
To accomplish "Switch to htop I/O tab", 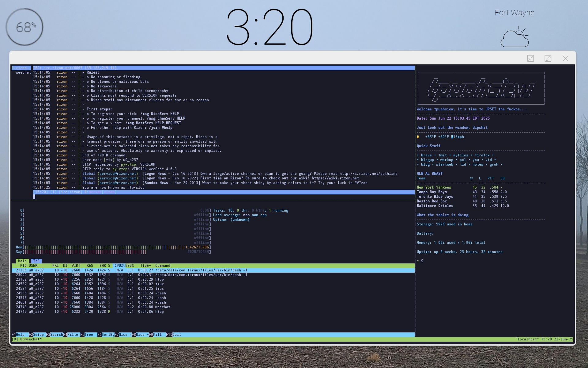I will click(36, 261).
